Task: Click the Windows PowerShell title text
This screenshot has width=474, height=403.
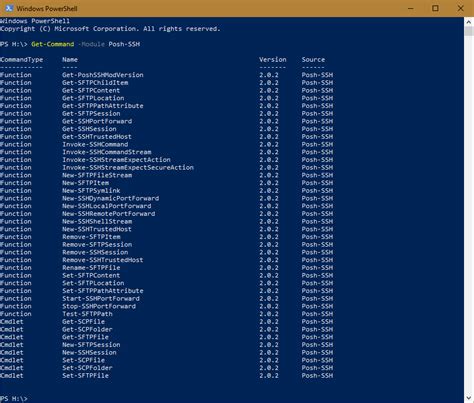Action: click(x=47, y=9)
